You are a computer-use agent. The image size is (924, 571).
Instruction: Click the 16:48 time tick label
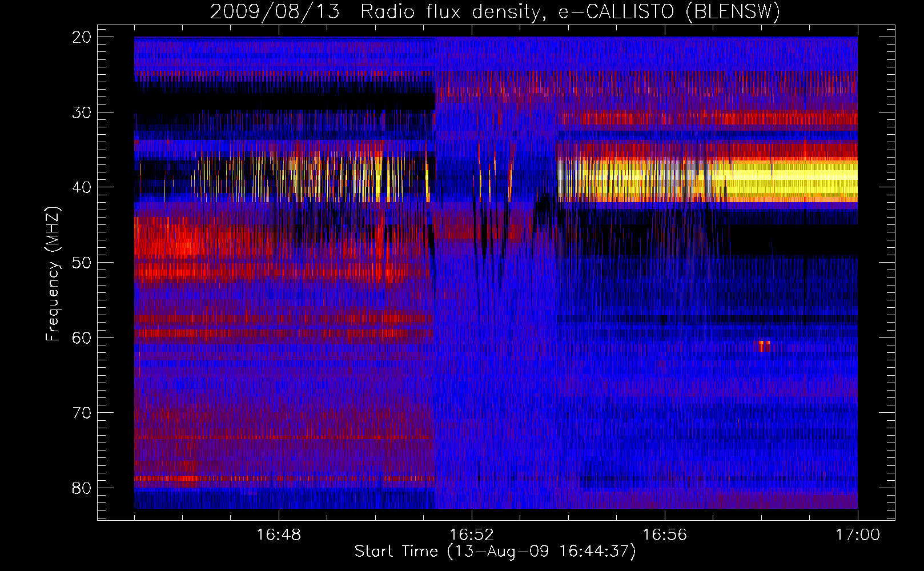(279, 535)
